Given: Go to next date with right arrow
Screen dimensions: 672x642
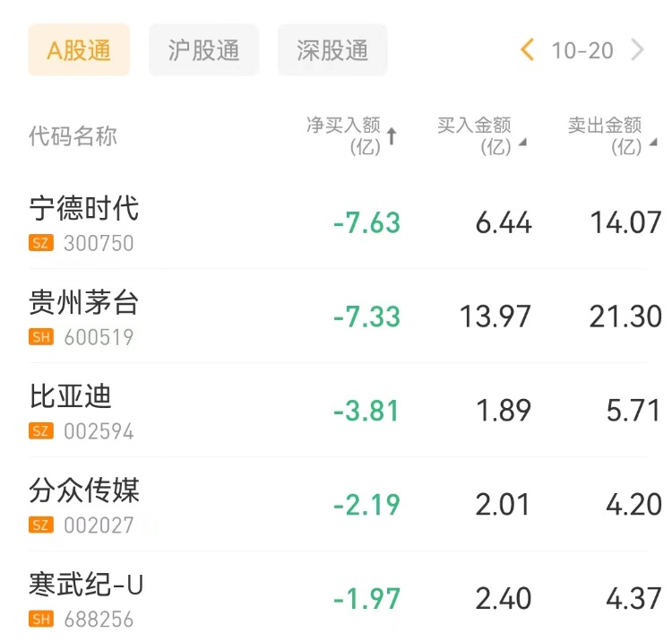Looking at the screenshot, I should point(638,50).
